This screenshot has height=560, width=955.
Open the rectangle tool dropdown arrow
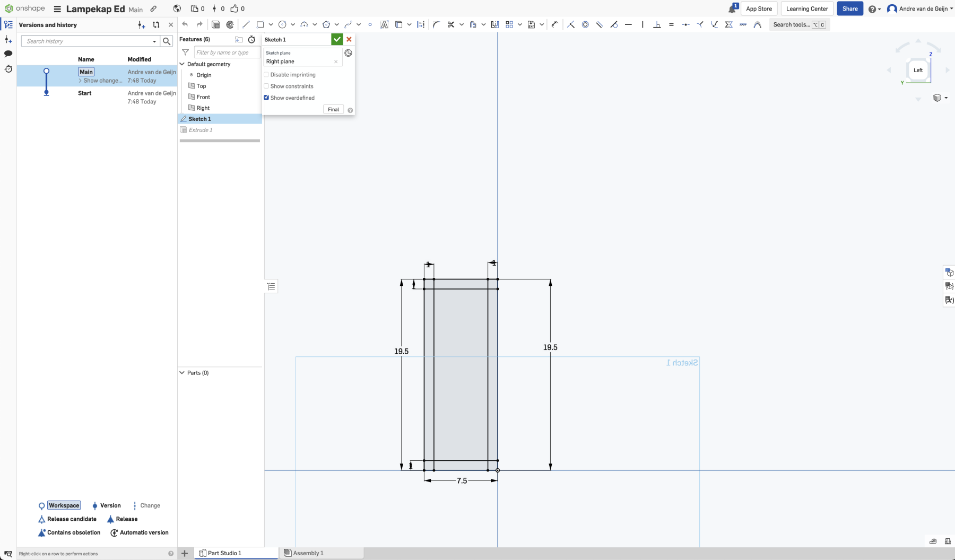pos(271,24)
